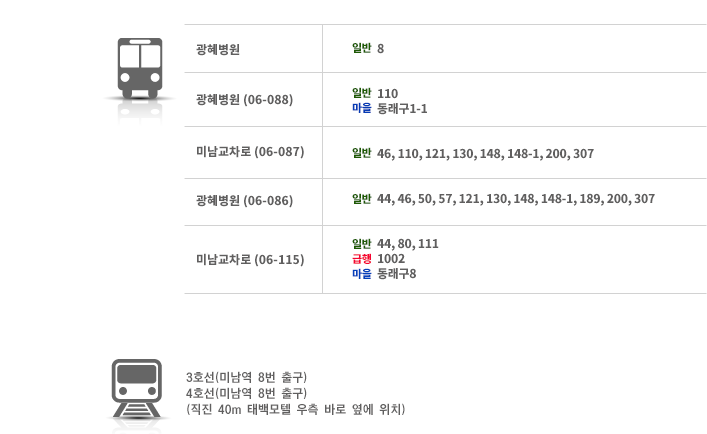Select the 미남교차로 (06-115) stop label
This screenshot has width=707, height=434.
tap(250, 260)
